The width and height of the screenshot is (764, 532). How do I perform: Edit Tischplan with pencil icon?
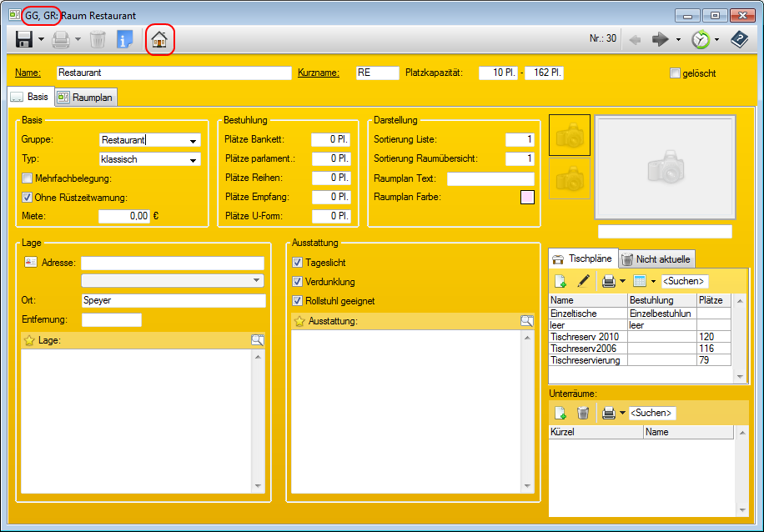584,281
